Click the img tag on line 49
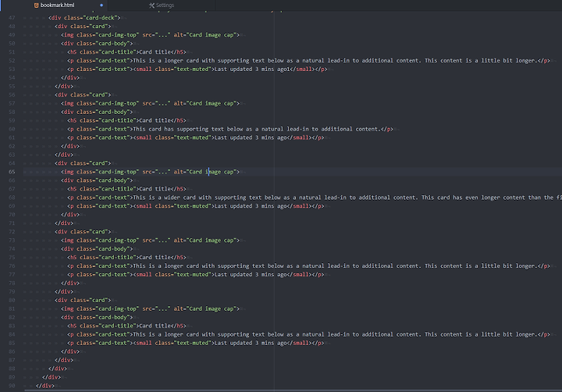 pos(150,35)
